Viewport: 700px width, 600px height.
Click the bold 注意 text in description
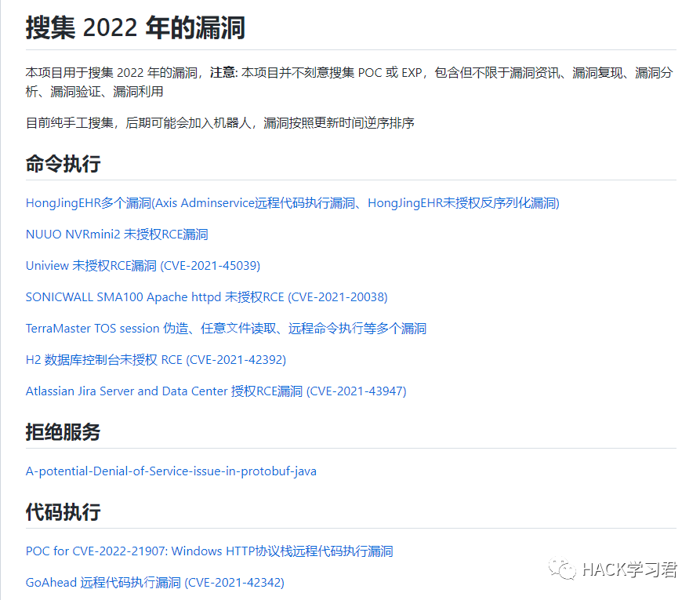pos(223,73)
